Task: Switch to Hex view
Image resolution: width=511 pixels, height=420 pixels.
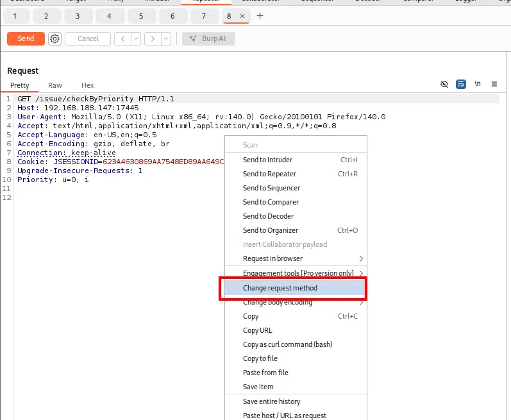Action: point(88,85)
